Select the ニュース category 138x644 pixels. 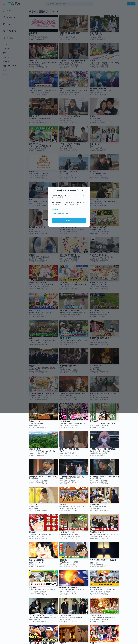[x=6, y=57]
